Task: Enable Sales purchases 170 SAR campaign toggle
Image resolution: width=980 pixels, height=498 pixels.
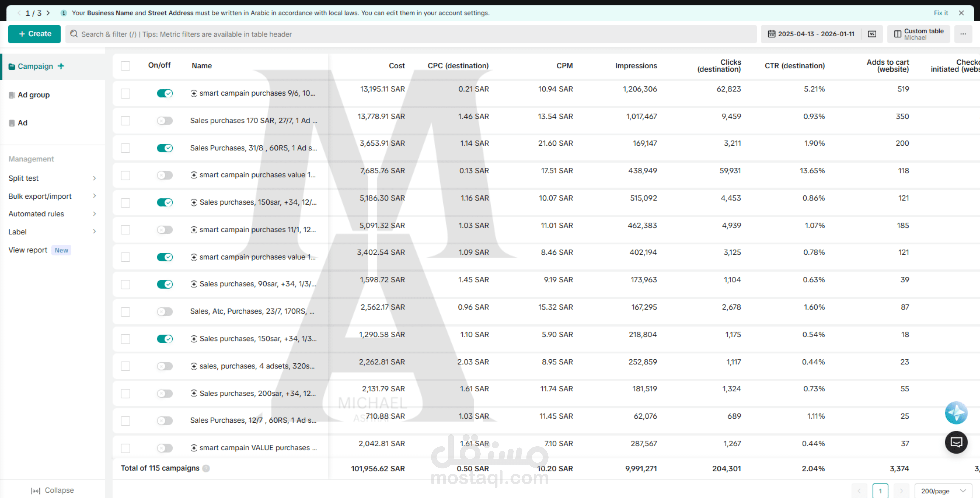Action: pos(164,121)
